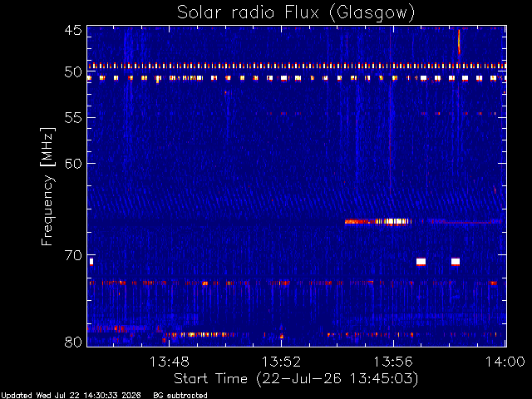Click the 14:00 time axis label
Screen dimensions: 532x399
505,362
